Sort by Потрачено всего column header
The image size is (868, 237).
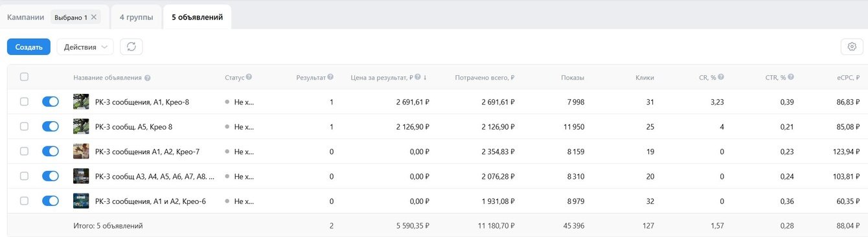[x=485, y=78]
